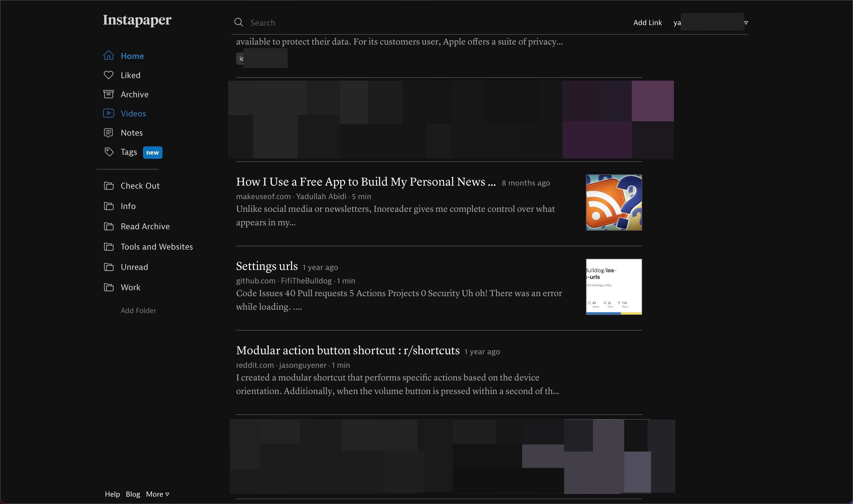Click the Home house icon

108,55
